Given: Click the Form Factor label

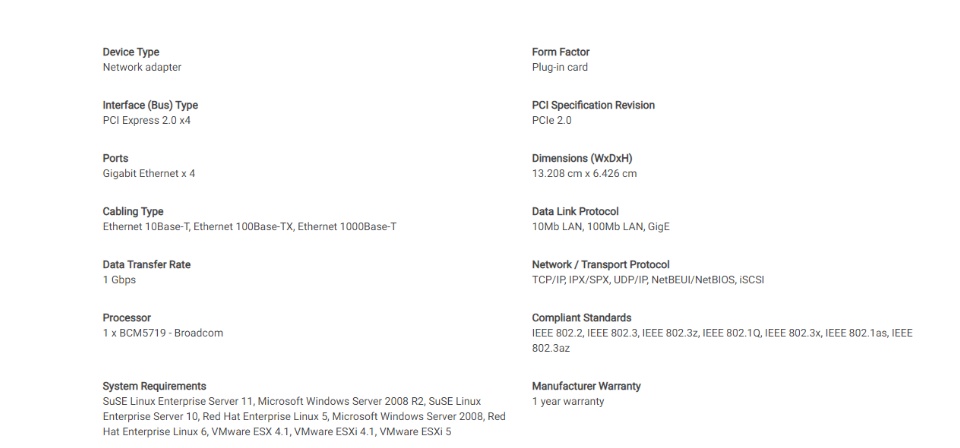Looking at the screenshot, I should tap(560, 52).
